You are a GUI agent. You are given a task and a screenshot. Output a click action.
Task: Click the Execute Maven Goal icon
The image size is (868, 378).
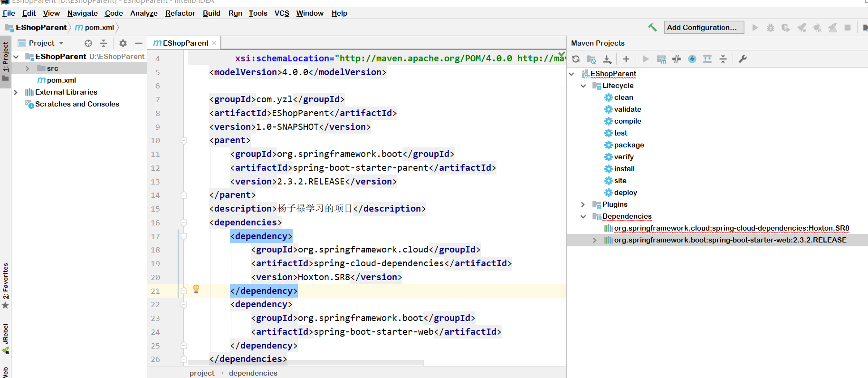coord(661,59)
